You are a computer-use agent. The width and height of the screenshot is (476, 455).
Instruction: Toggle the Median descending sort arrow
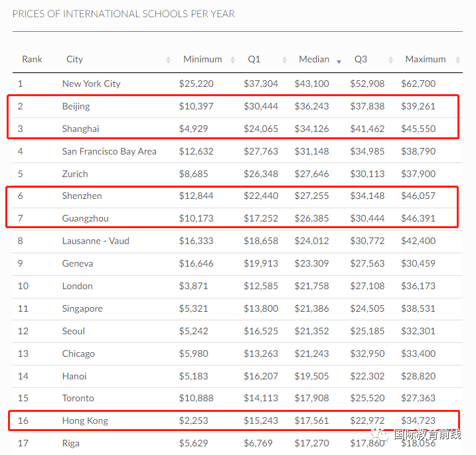pyautogui.click(x=339, y=62)
